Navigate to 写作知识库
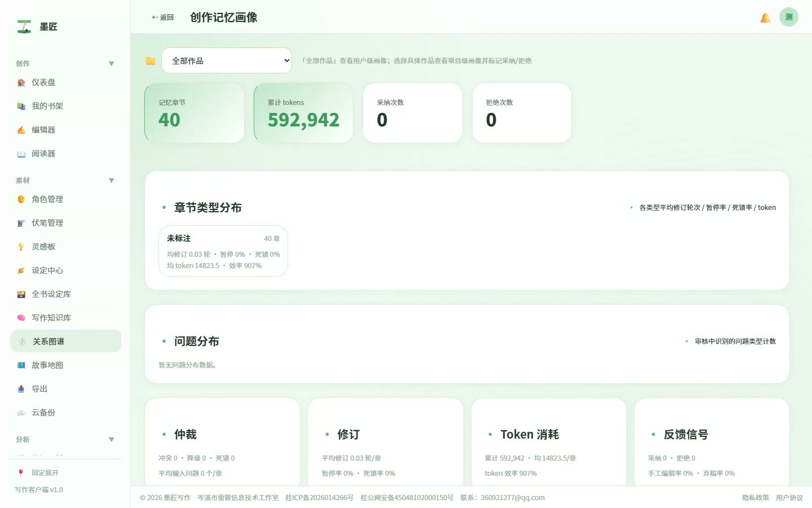Image resolution: width=812 pixels, height=508 pixels. [65, 318]
